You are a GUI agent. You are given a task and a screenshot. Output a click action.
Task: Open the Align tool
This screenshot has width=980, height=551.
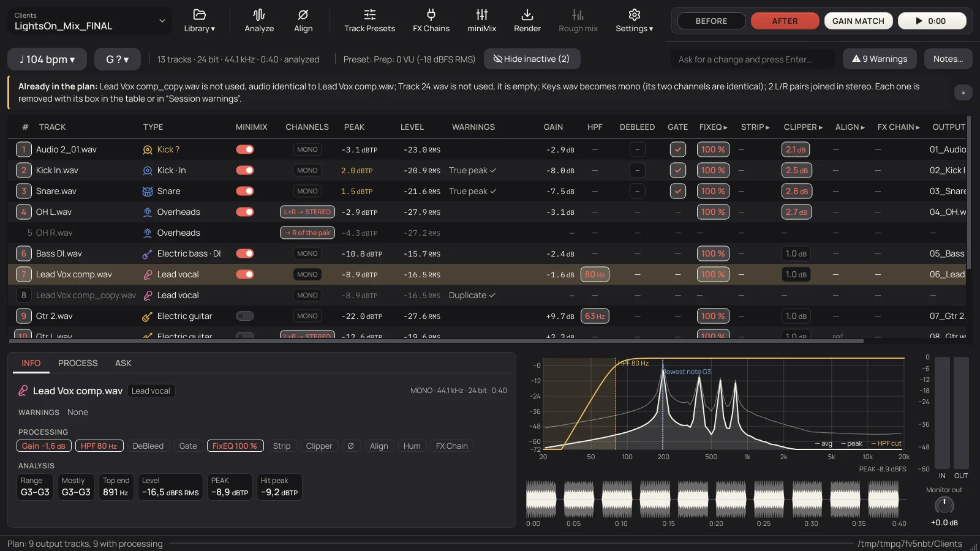click(x=303, y=21)
